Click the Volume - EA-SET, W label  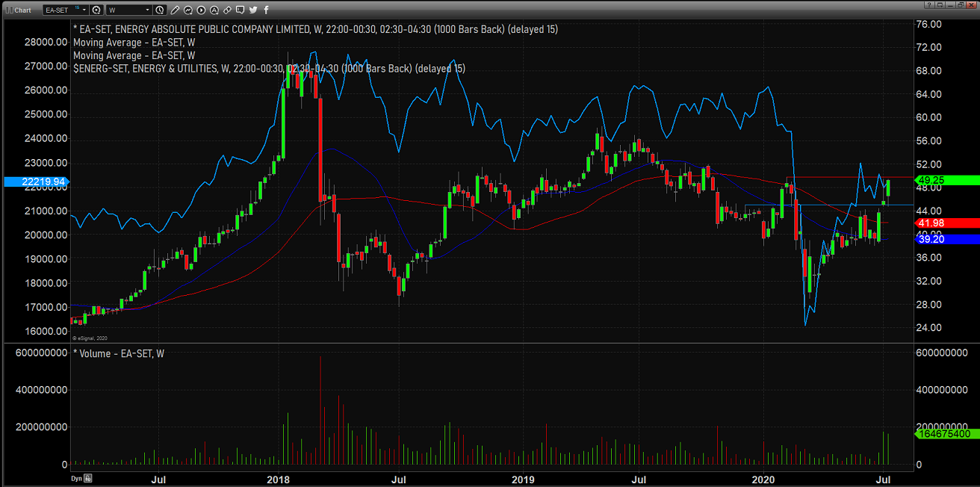tap(118, 353)
